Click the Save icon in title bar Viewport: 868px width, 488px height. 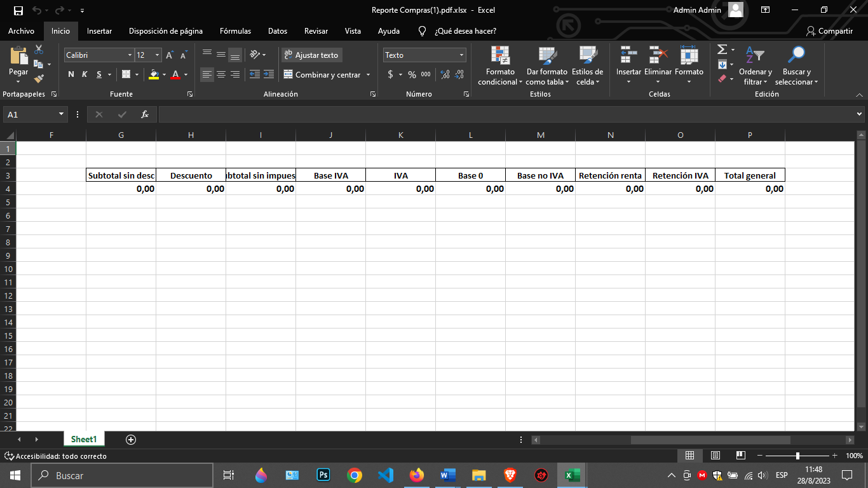[18, 10]
